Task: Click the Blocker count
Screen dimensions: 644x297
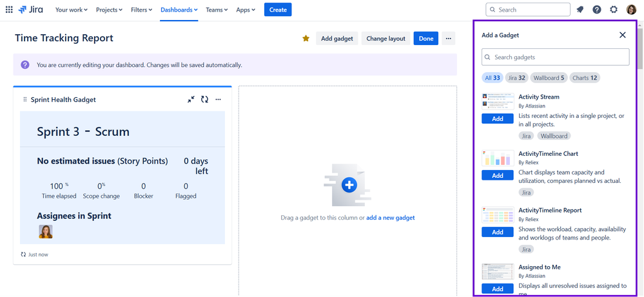Action: tap(143, 186)
